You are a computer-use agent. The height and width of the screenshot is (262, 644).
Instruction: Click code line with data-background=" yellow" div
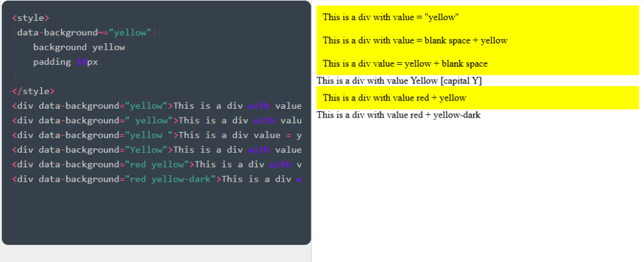point(157,120)
